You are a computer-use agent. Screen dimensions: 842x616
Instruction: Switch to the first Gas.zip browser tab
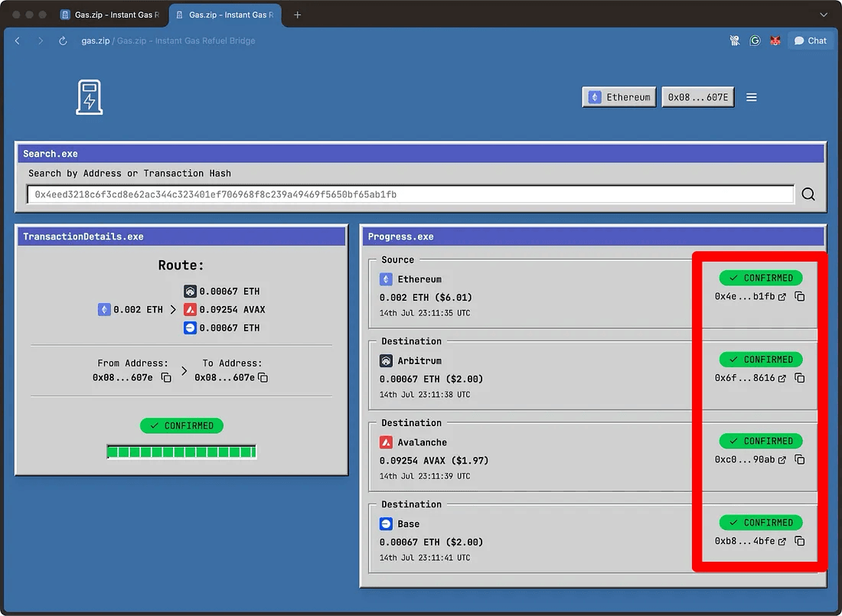coord(112,15)
